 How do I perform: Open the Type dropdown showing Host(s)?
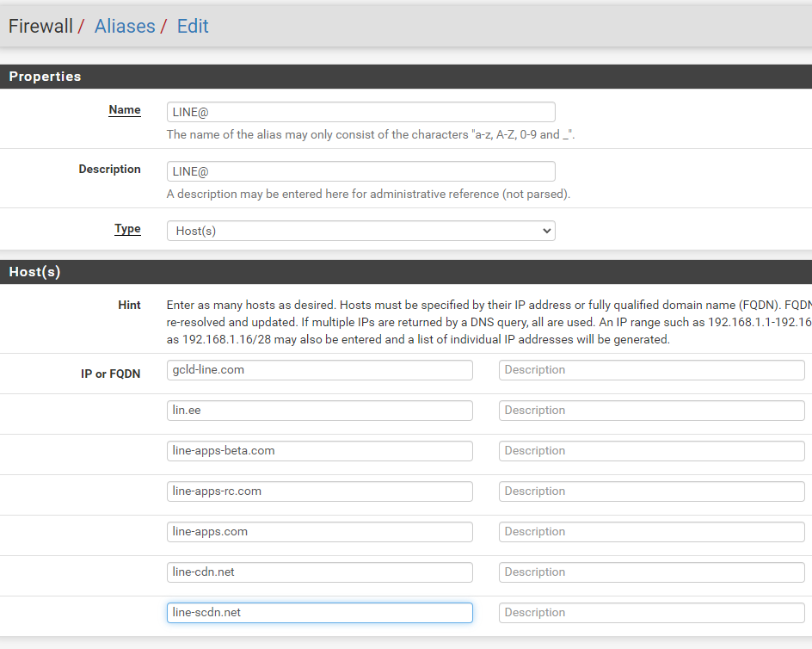(x=360, y=231)
